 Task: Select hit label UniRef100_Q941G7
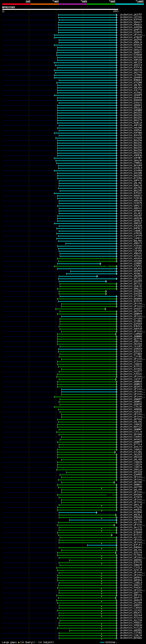pos(131,22)
